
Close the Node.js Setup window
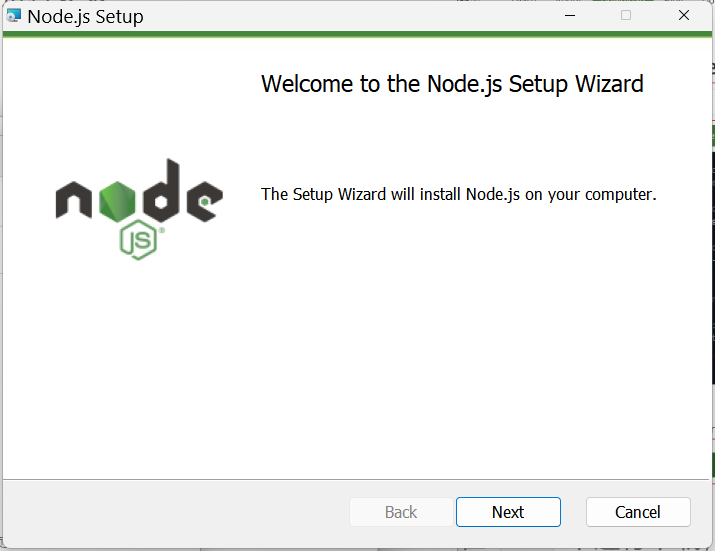684,16
